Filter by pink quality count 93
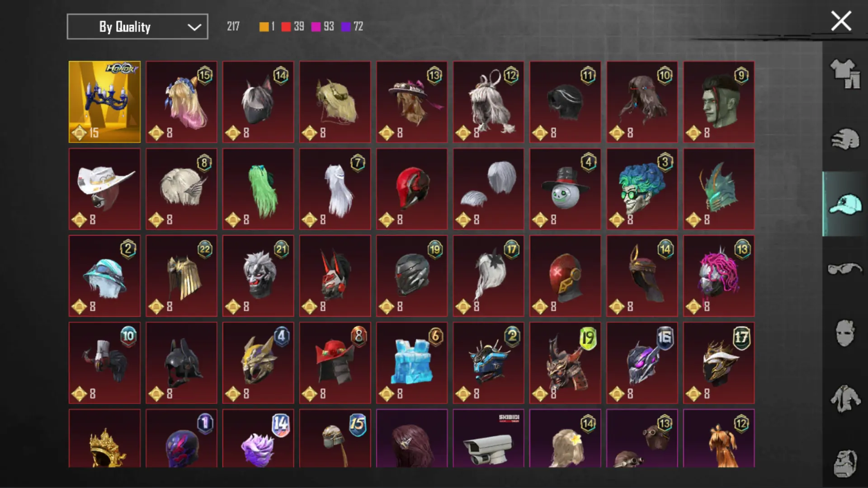Image resolution: width=868 pixels, height=488 pixels. pos(323,27)
